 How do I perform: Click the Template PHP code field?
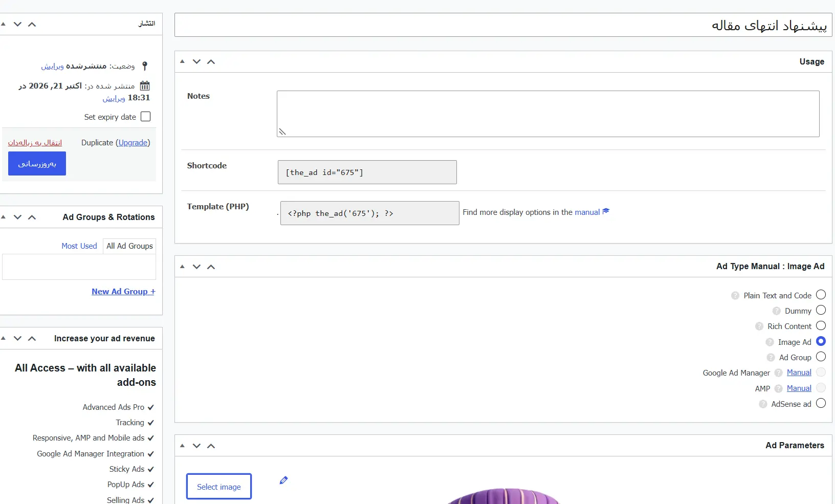click(x=370, y=213)
